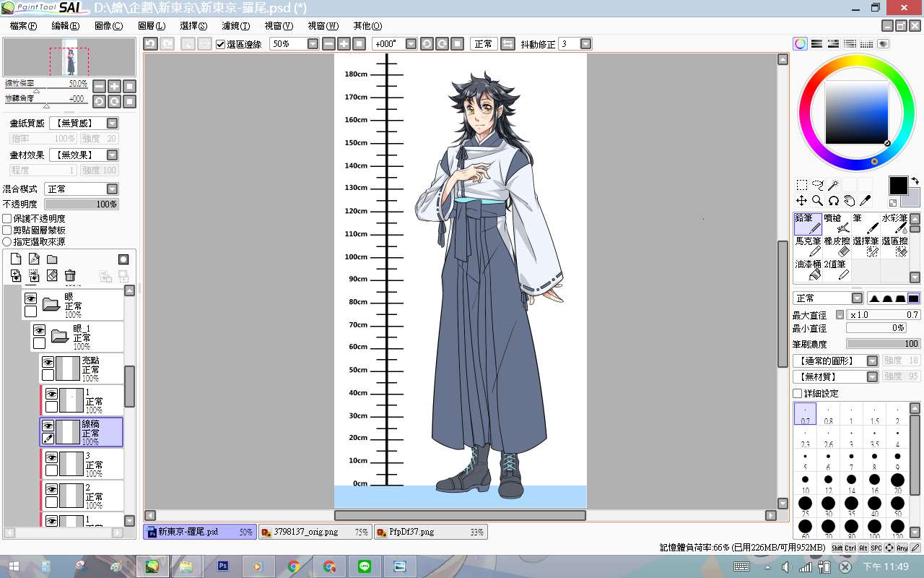Flip the canvas view horizontally
The image size is (924, 578).
(507, 44)
